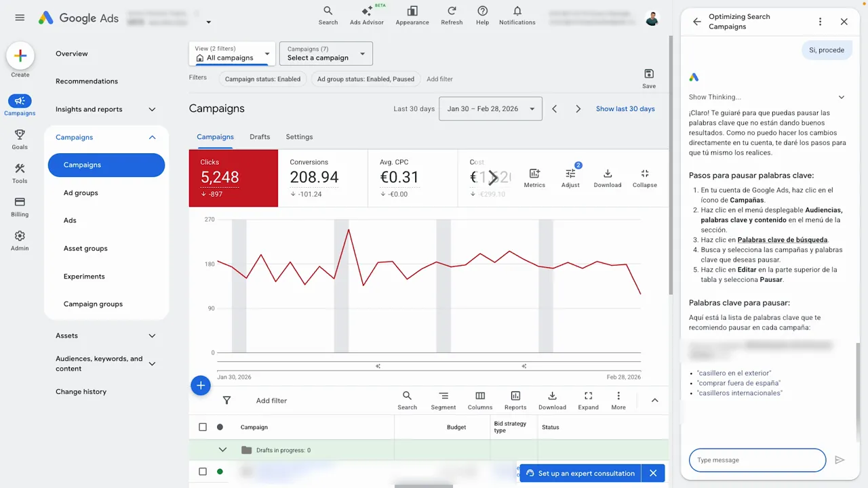Viewport: 868px width, 488px height.
Task: Go to next date range
Action: 578,108
